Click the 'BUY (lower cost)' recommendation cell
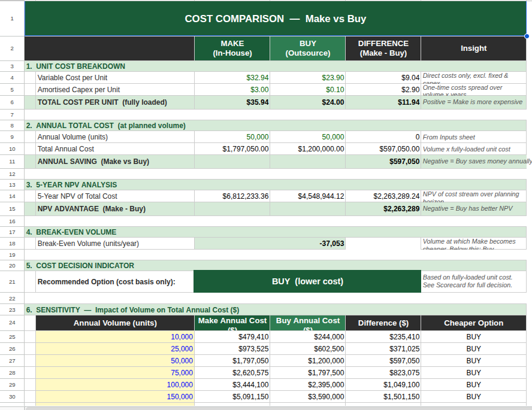532x410 pixels. point(307,281)
